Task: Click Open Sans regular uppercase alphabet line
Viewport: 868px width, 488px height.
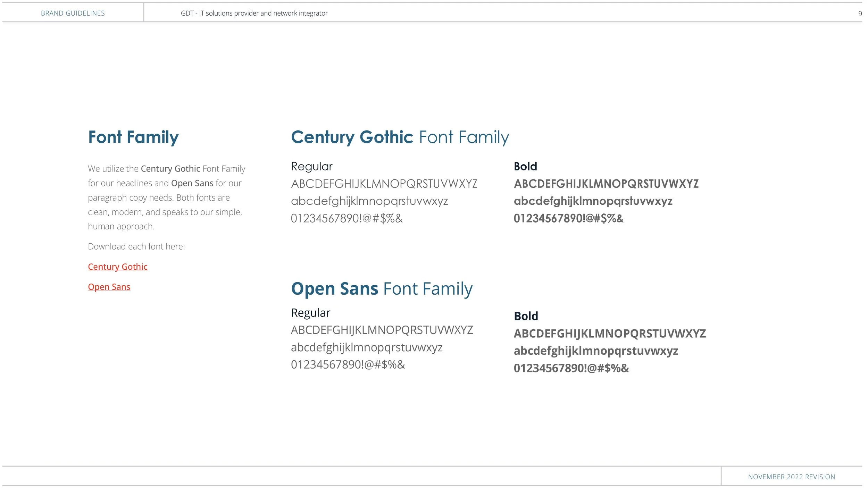Action: click(x=382, y=330)
